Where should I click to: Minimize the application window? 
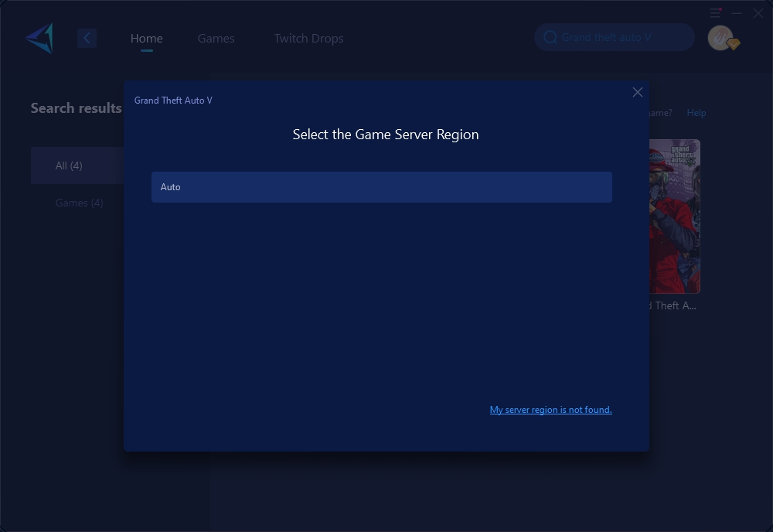tap(737, 13)
